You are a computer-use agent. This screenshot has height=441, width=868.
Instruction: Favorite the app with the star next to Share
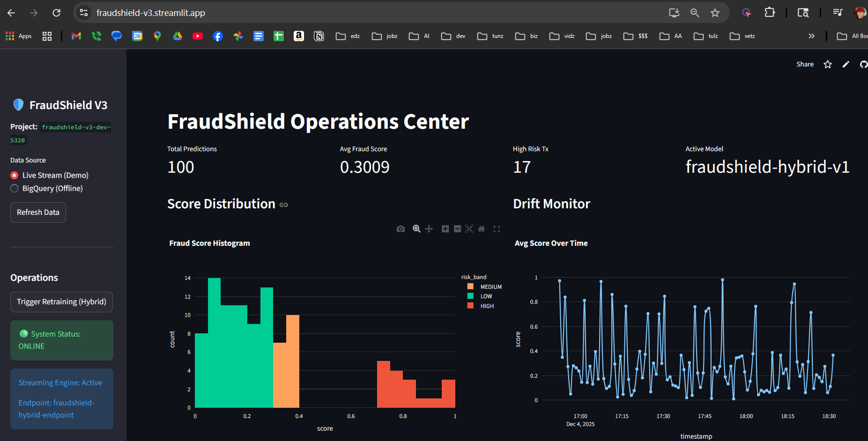828,64
